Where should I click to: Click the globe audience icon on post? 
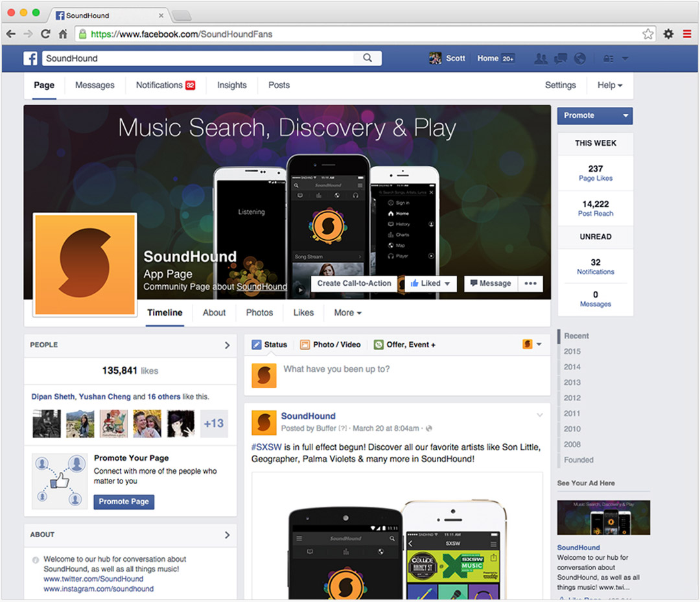[429, 428]
